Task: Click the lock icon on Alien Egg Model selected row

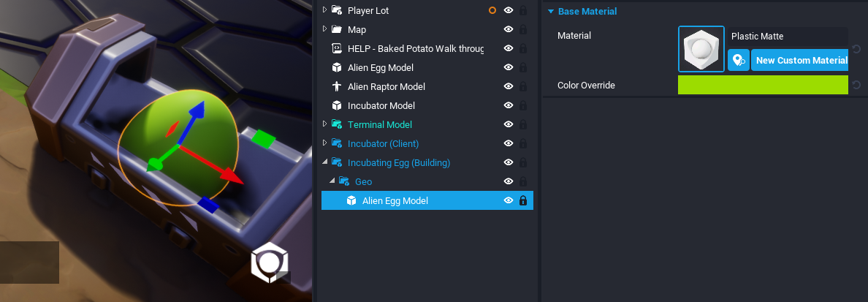Action: coord(523,200)
